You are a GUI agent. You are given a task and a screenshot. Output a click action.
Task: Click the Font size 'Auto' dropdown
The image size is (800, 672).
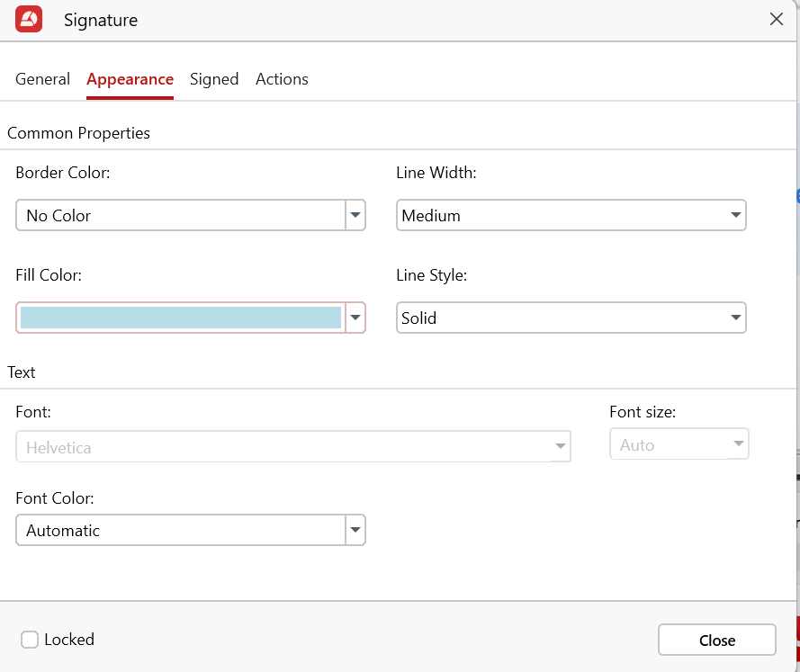(x=679, y=444)
